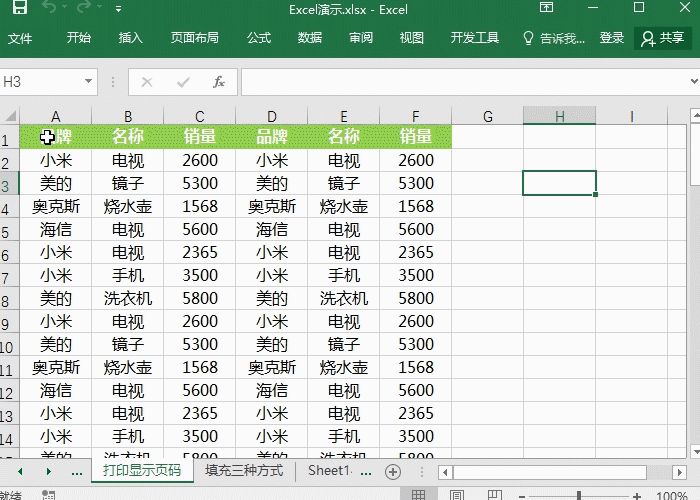Click the macro recording icon in status bar

coord(48,495)
